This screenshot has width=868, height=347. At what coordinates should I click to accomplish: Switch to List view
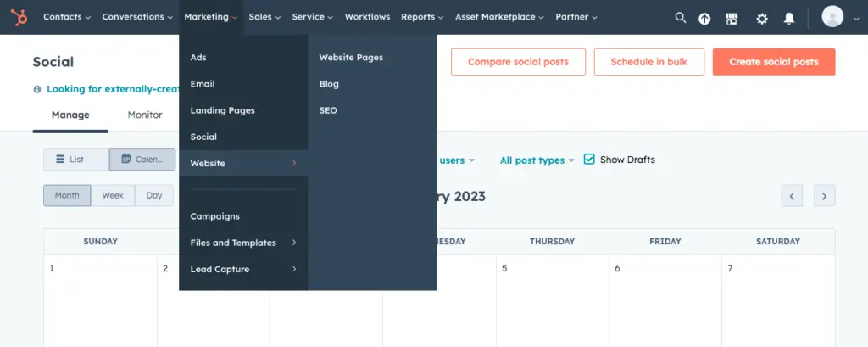coord(76,160)
